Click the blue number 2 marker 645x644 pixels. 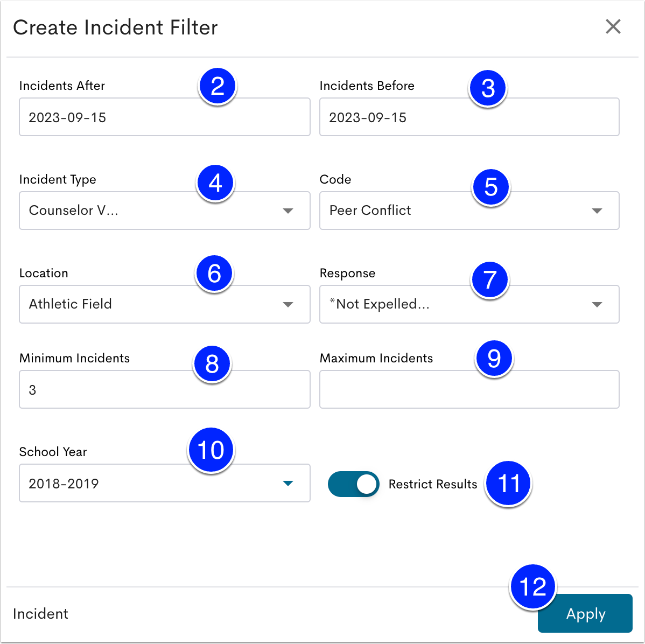pos(217,86)
